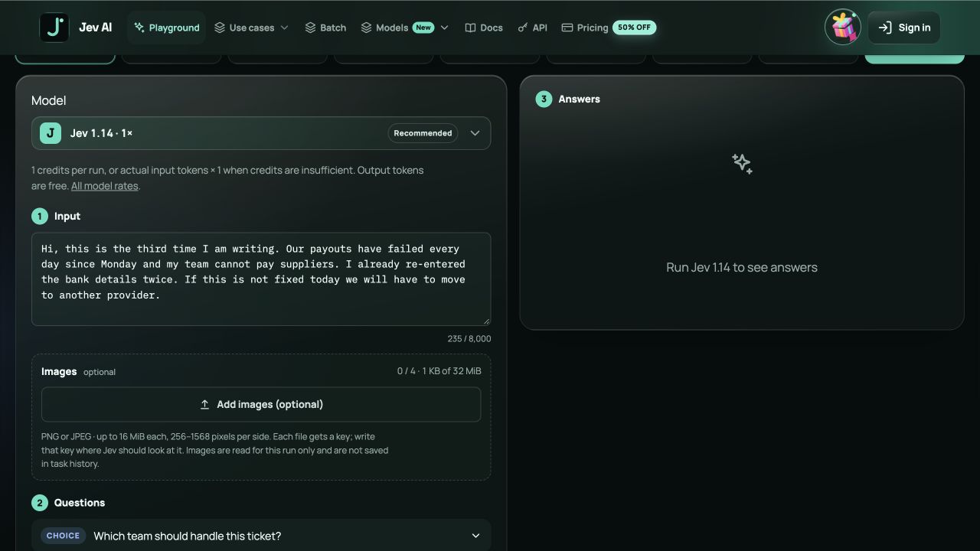This screenshot has height=551, width=980.
Task: Expand the Models menu chevron
Action: 444,28
